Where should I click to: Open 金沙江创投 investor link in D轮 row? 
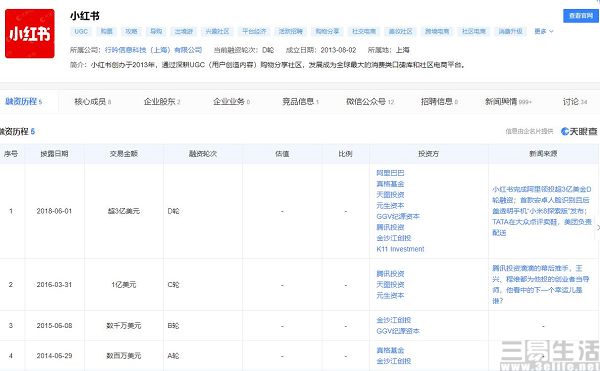[394, 238]
